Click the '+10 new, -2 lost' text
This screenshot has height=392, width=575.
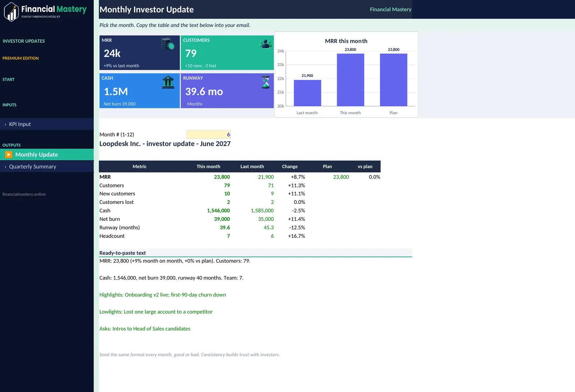tap(201, 66)
